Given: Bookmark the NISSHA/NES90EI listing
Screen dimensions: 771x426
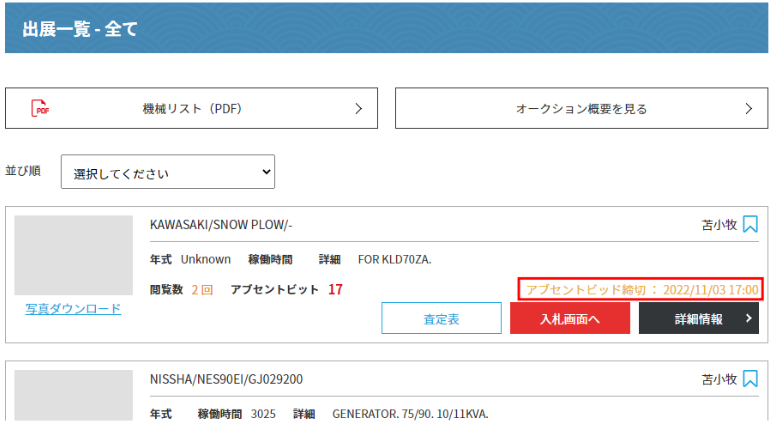Looking at the screenshot, I should point(750,380).
